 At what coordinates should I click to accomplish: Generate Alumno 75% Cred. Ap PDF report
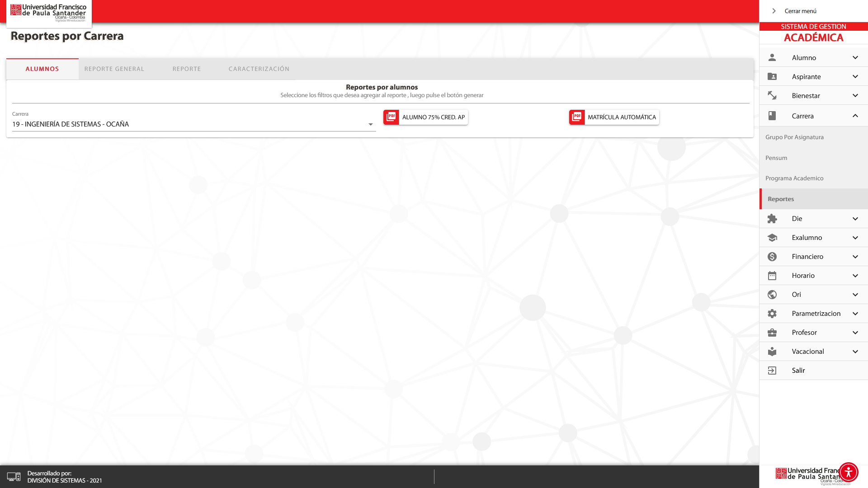[x=425, y=117]
